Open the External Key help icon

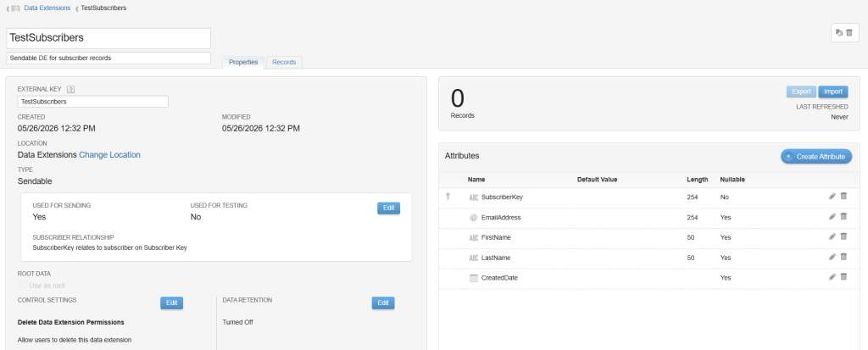[x=71, y=89]
